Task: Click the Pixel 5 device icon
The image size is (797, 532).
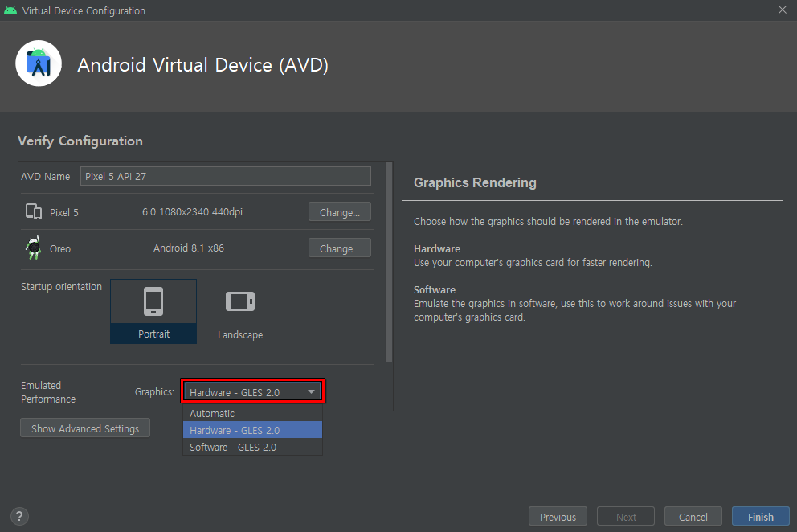Action: pyautogui.click(x=34, y=211)
